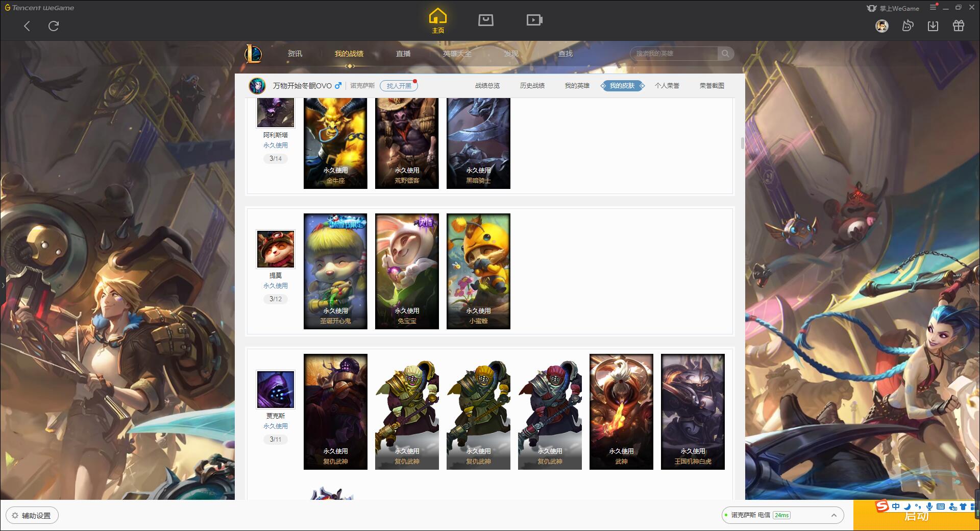The width and height of the screenshot is (980, 531).
Task: Click the Sogou input method S icon
Action: (882, 506)
